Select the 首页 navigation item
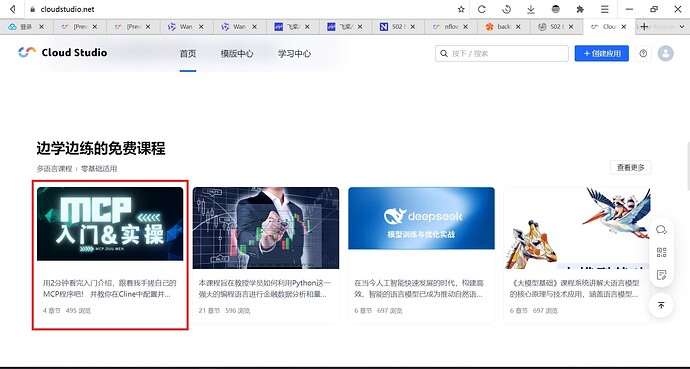690x369 pixels. pyautogui.click(x=188, y=54)
